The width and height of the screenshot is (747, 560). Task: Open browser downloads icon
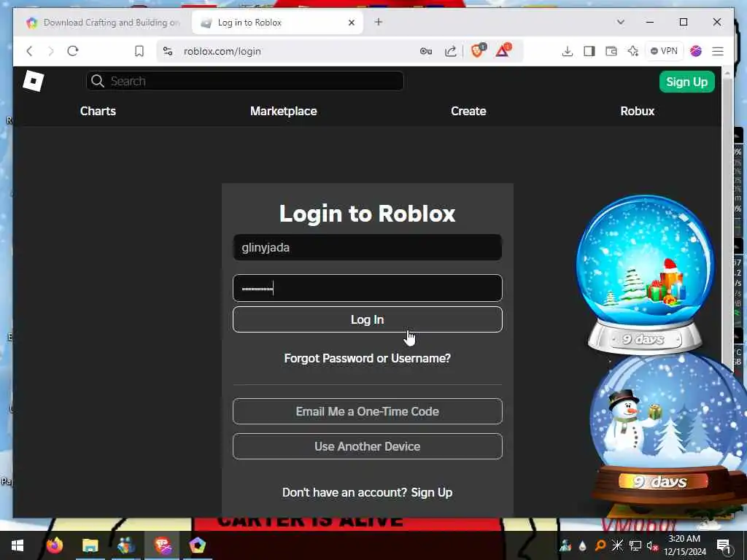567,51
